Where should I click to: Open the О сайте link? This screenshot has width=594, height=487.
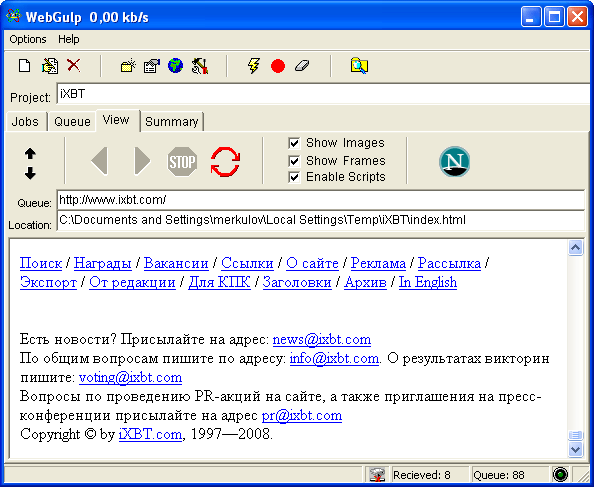312,263
